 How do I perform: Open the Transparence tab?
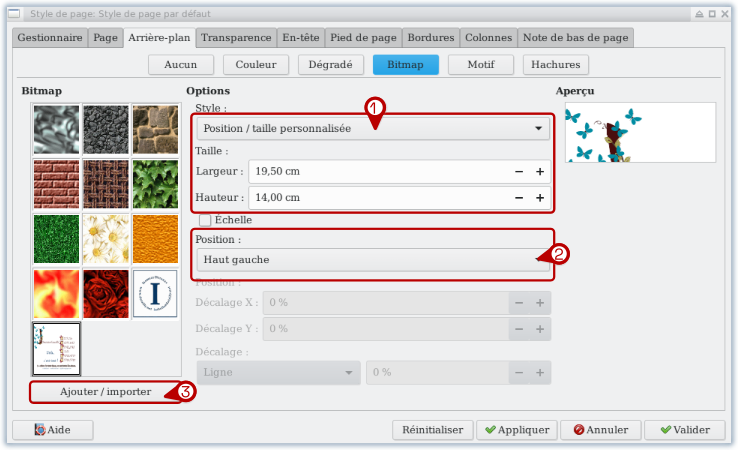coord(236,38)
